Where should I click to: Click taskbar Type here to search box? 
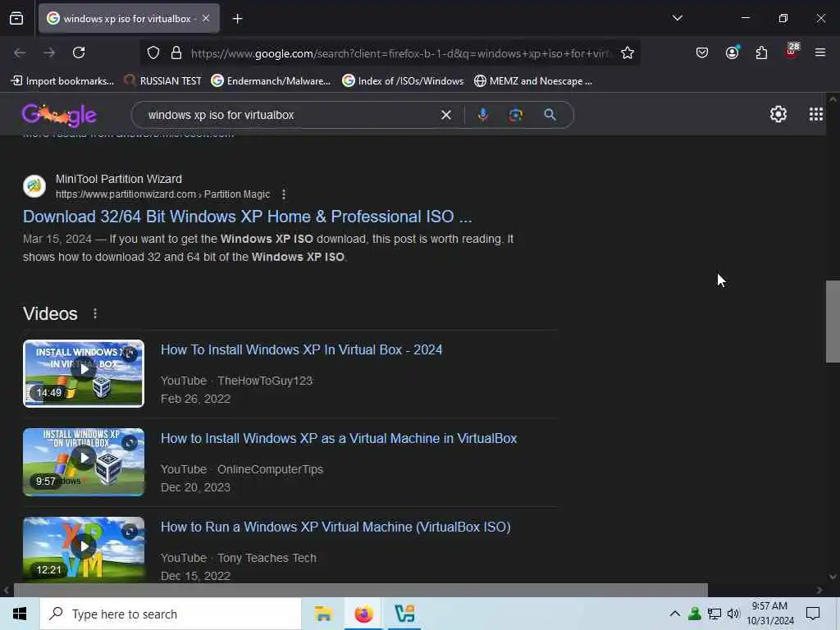point(171,614)
